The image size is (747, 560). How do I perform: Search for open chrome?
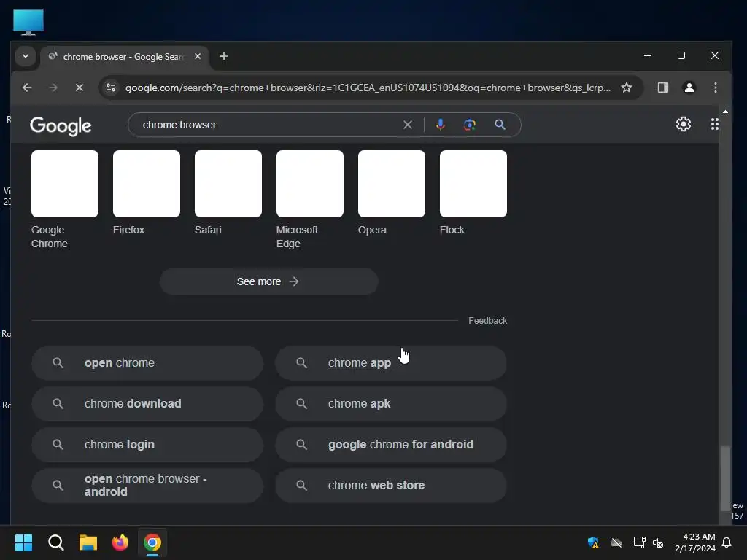147,363
